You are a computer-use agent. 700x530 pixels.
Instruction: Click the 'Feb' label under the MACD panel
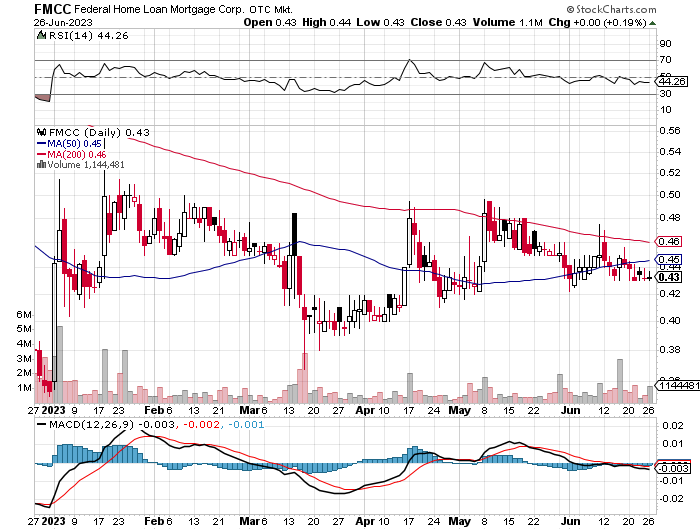pos(154,521)
